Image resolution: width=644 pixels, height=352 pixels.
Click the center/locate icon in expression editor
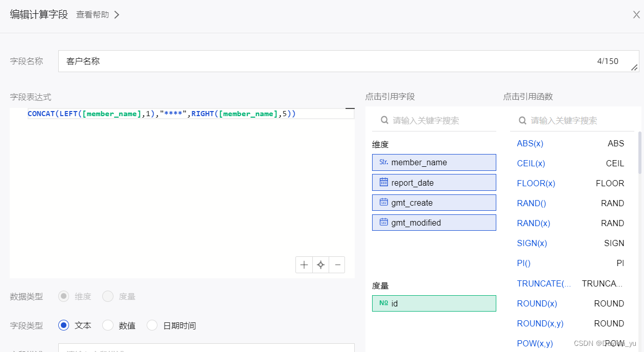click(320, 265)
